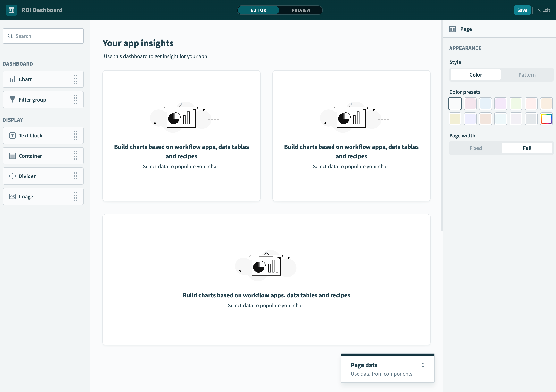Select the Chart component icon
556x392 pixels.
(13, 79)
